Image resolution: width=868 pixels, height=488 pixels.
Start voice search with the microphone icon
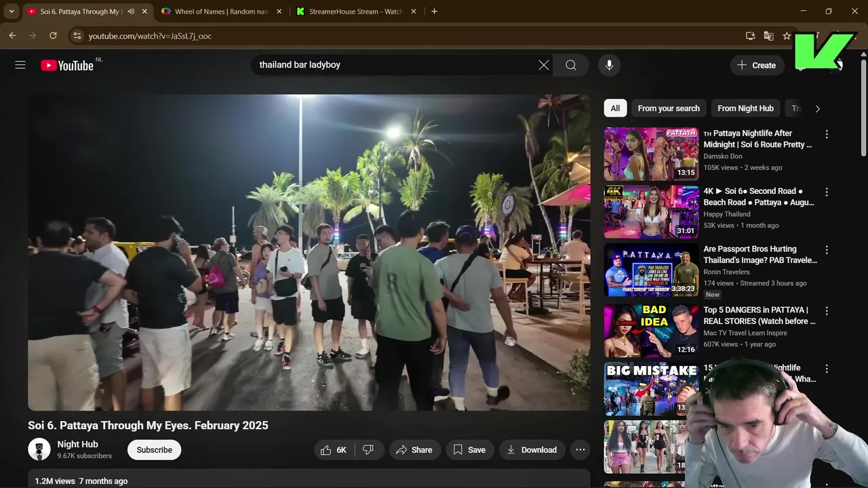pos(609,65)
